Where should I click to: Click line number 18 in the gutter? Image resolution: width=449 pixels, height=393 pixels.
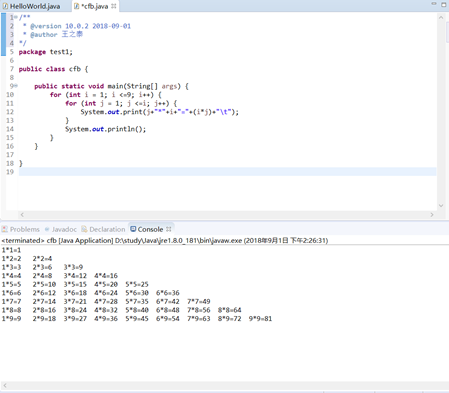coord(10,163)
